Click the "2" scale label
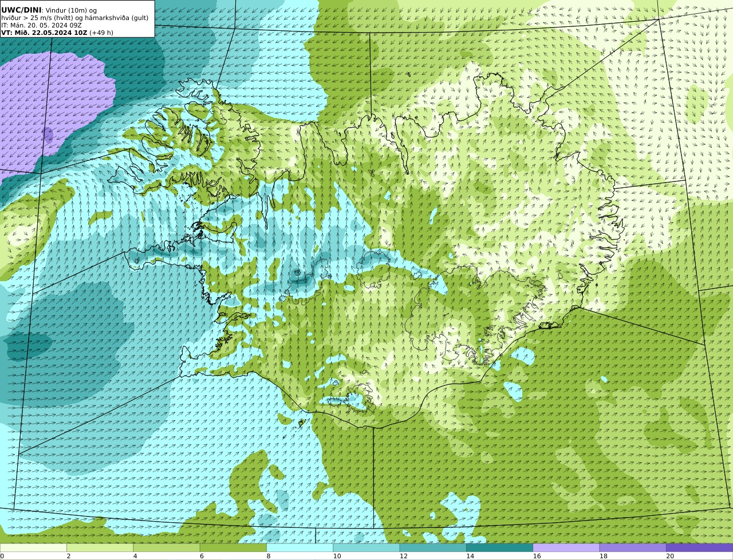 click(x=69, y=556)
